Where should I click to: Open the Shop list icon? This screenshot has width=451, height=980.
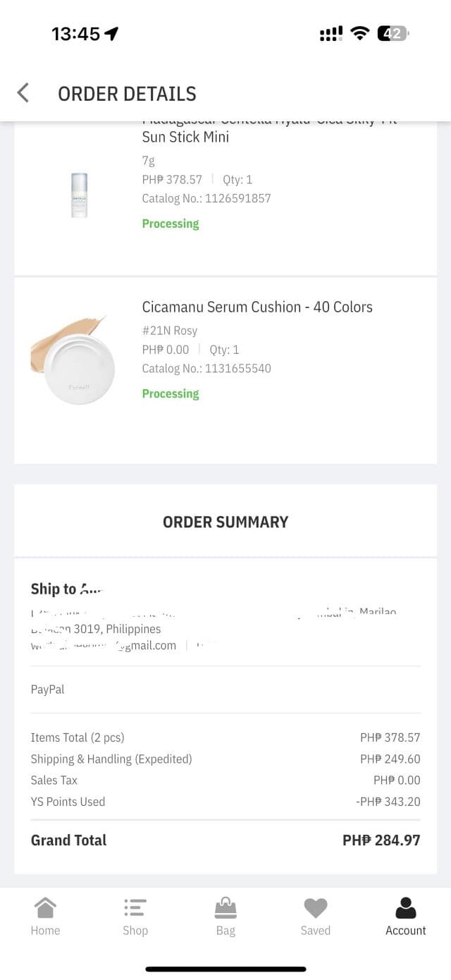point(135,907)
